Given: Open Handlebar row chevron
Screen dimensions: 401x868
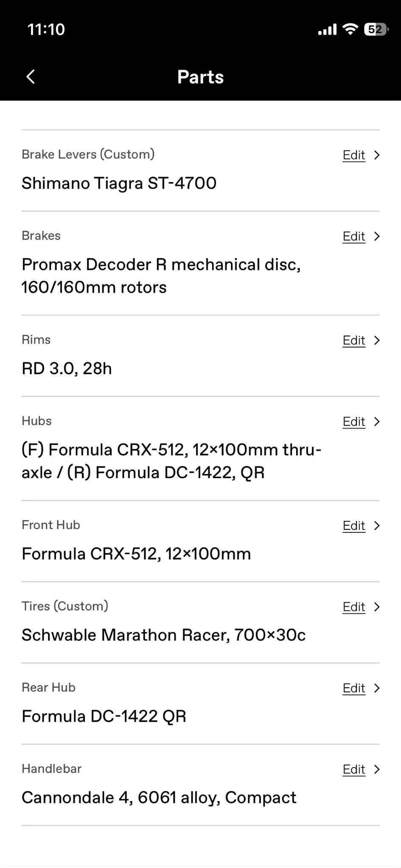Looking at the screenshot, I should tap(377, 770).
